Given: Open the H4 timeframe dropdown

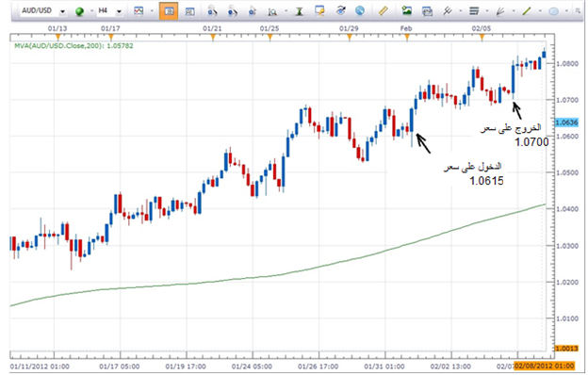Looking at the screenshot, I should click(x=119, y=12).
